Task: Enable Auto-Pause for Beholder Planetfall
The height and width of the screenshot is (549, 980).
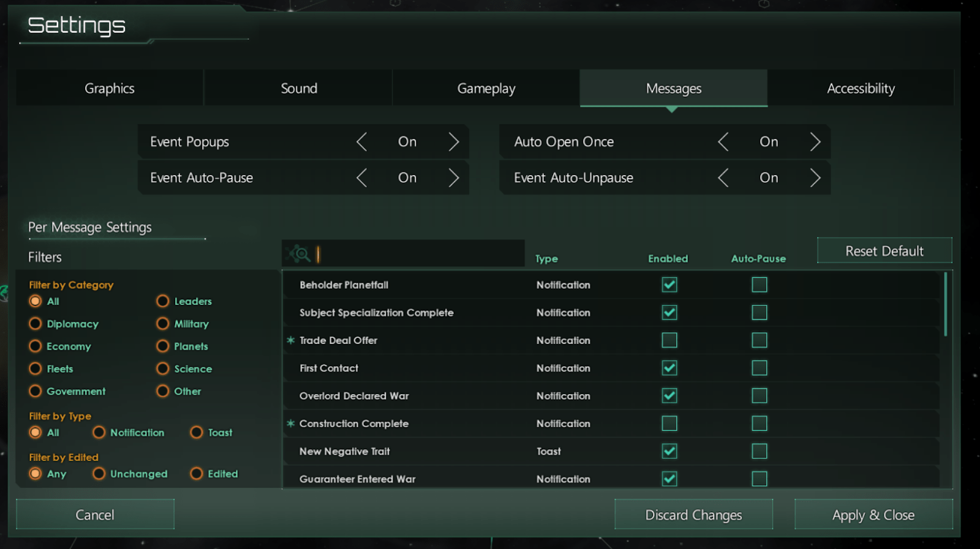Action: pyautogui.click(x=759, y=285)
